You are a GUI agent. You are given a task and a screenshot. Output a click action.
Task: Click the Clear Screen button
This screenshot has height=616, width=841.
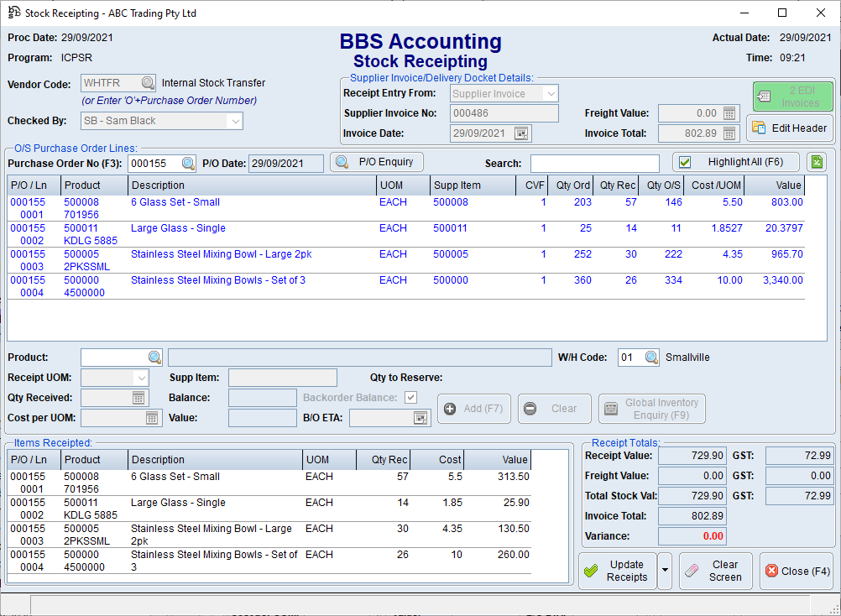(x=715, y=571)
